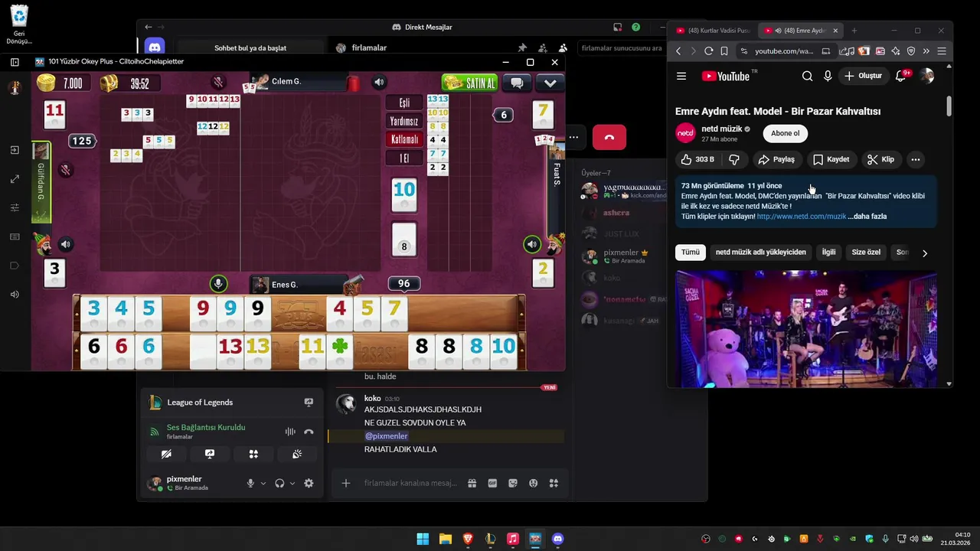Open Discord user settings gear

pyautogui.click(x=309, y=483)
